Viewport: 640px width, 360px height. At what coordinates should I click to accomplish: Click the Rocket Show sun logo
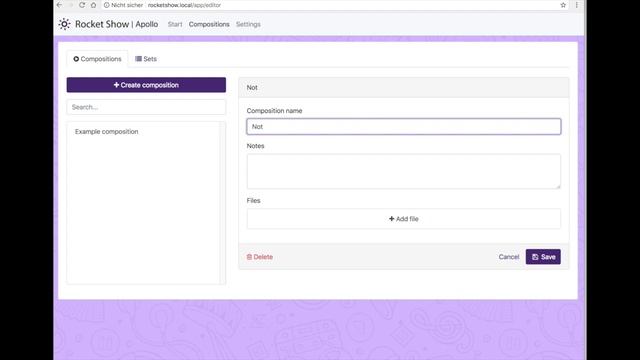coord(64,24)
